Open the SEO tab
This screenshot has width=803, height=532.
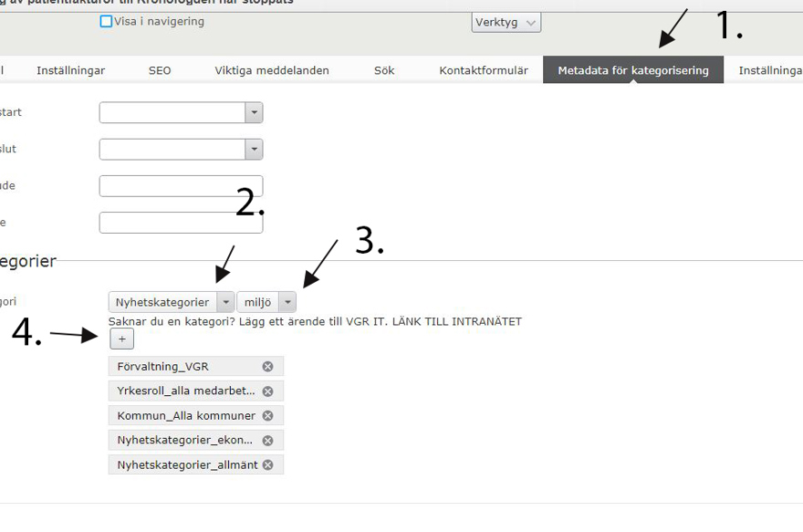[x=160, y=70]
